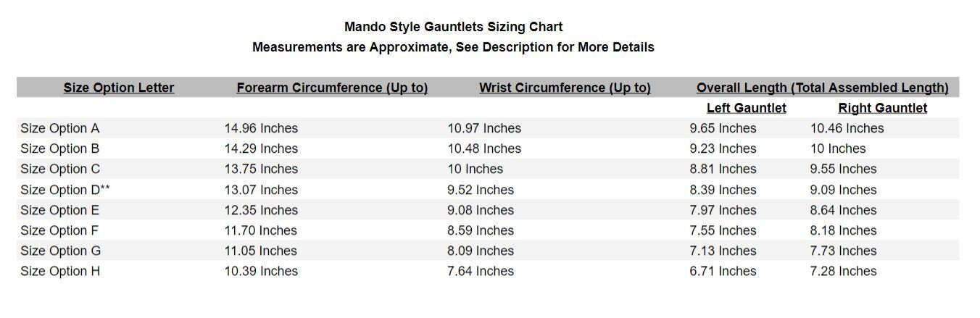Click the 7.73 Inches right gauntlet length
Viewport: 980px width, 318px height.
coord(843,251)
